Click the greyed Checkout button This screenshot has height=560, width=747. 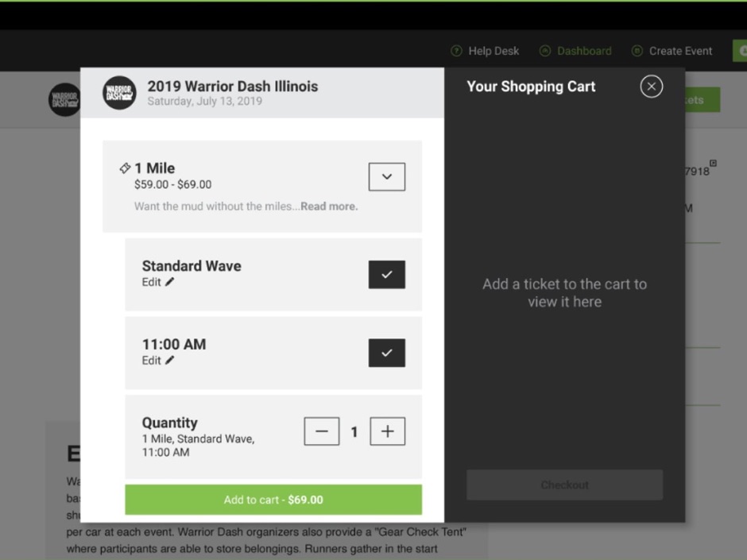[x=564, y=485]
